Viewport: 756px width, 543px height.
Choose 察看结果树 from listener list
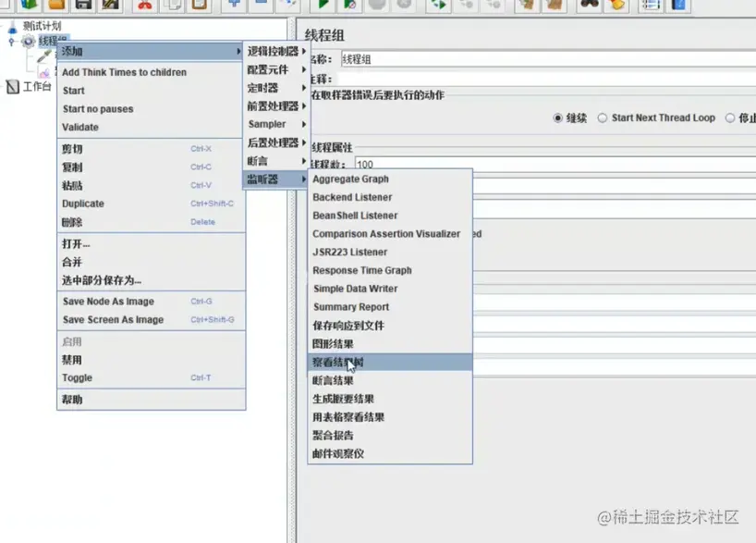click(390, 362)
